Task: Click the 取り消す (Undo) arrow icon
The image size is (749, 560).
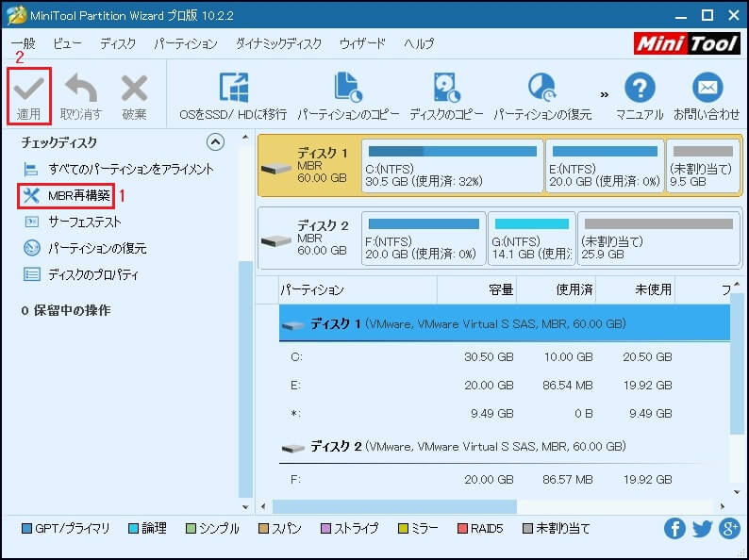Action: pos(81,89)
